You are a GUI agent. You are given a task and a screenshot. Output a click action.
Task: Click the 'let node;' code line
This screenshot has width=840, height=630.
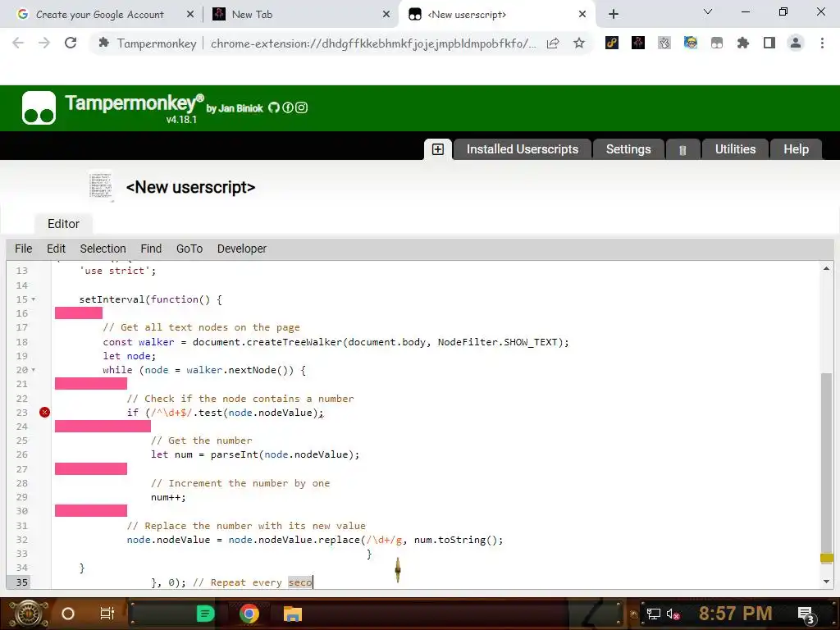pyautogui.click(x=129, y=356)
